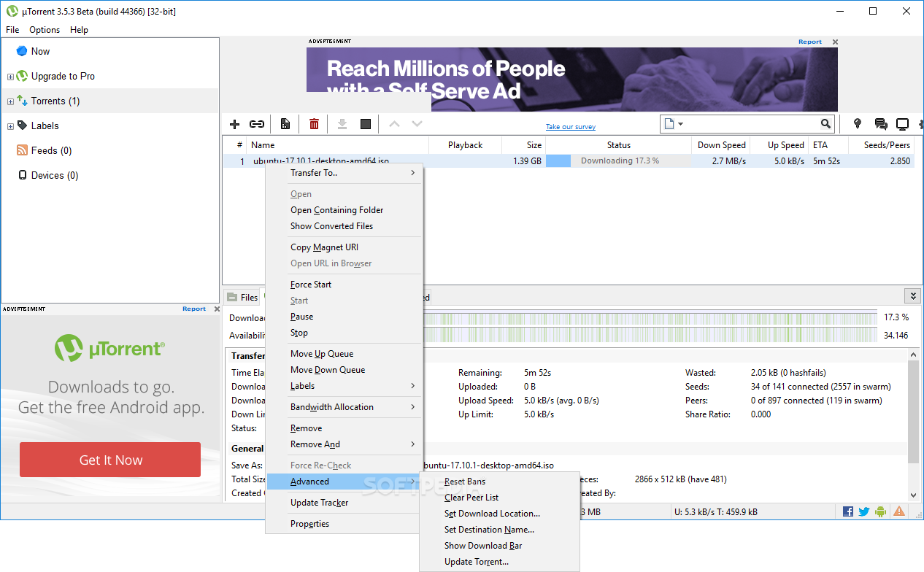Open the Help menu
This screenshot has height=572, width=924.
pos(79,30)
